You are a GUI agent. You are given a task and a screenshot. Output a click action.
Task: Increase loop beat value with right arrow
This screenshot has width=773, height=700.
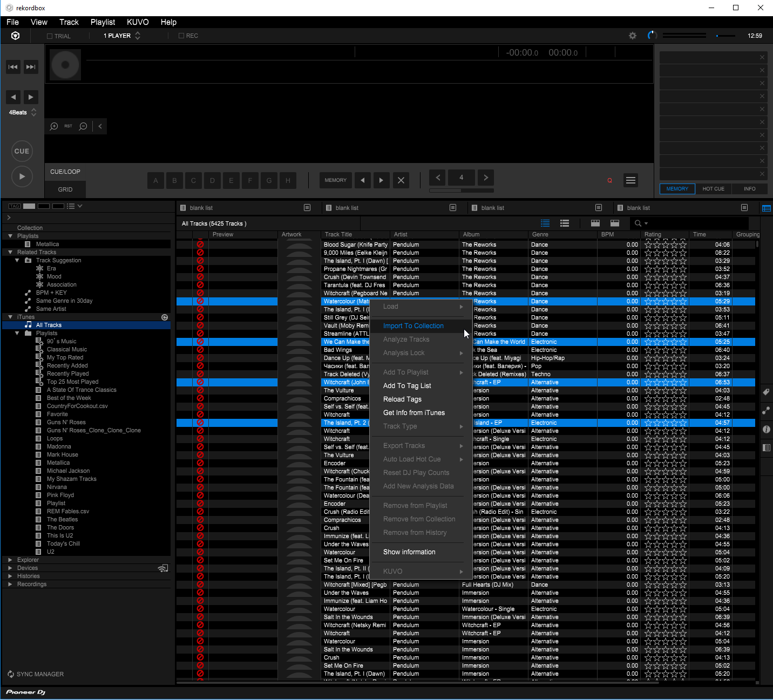coord(486,178)
